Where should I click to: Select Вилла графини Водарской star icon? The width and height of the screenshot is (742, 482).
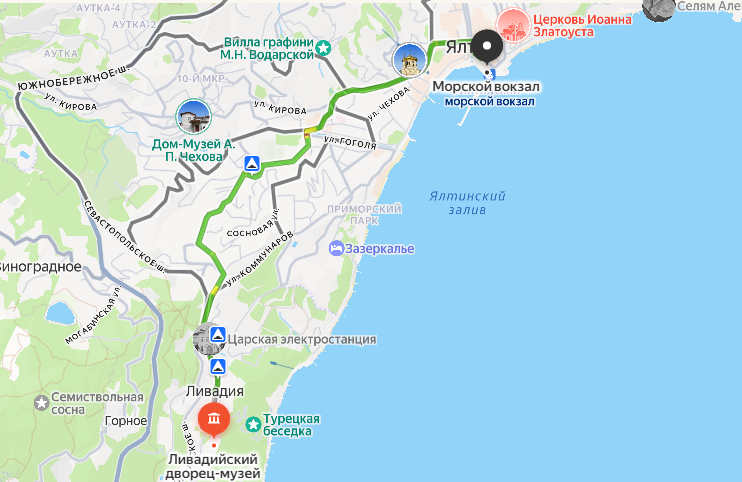(323, 48)
